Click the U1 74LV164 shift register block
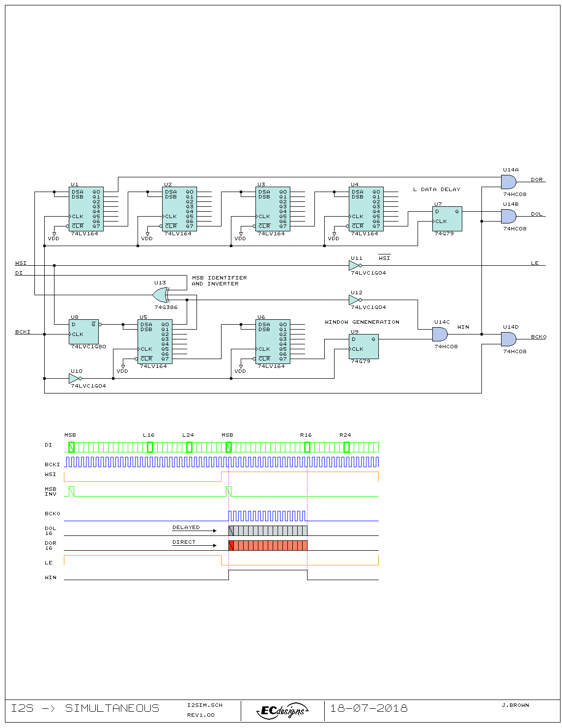This screenshot has width=562, height=728. (86, 209)
